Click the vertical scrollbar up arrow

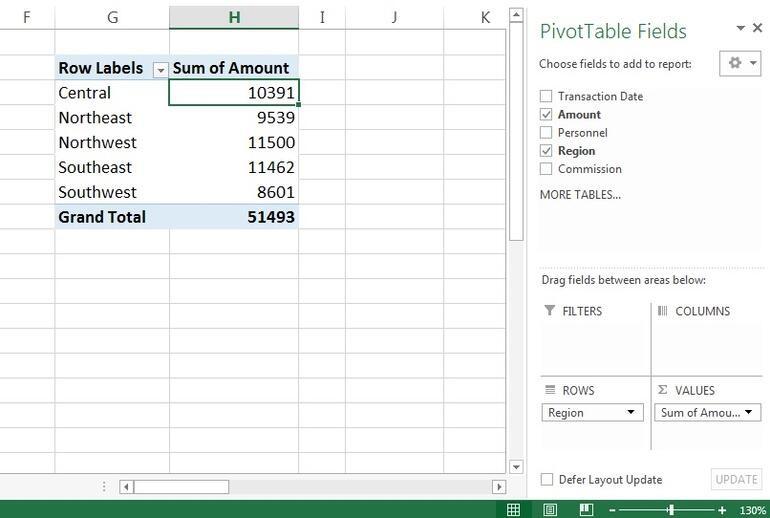tap(516, 15)
